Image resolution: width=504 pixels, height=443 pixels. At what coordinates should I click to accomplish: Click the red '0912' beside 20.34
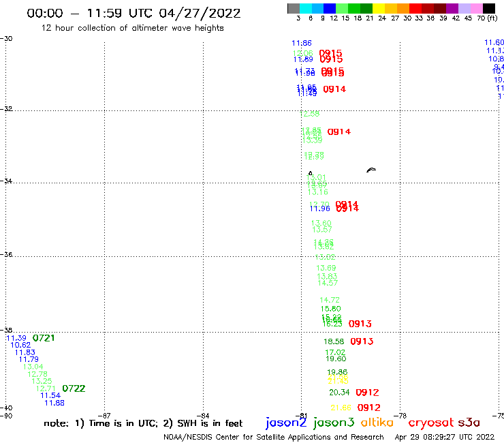368,393
